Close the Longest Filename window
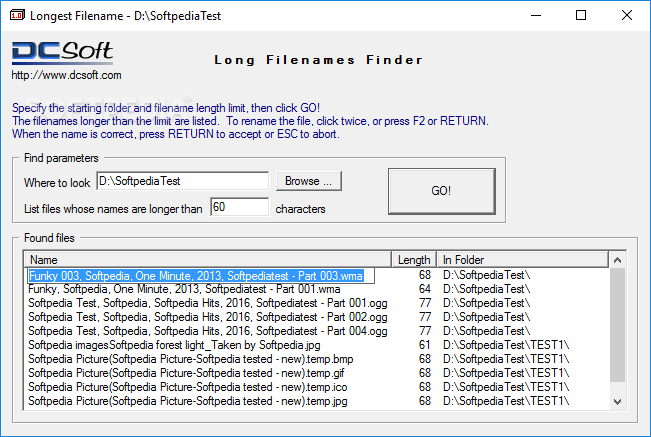The width and height of the screenshot is (651, 437). [627, 15]
